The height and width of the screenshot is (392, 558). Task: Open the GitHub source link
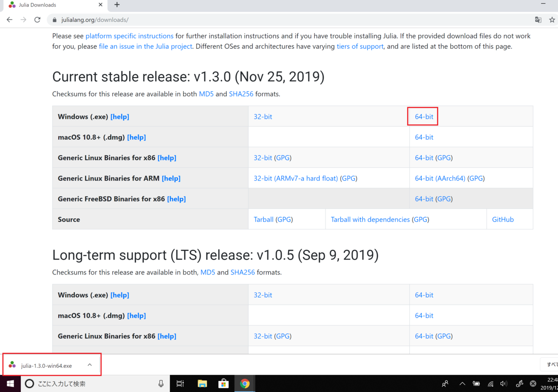503,219
